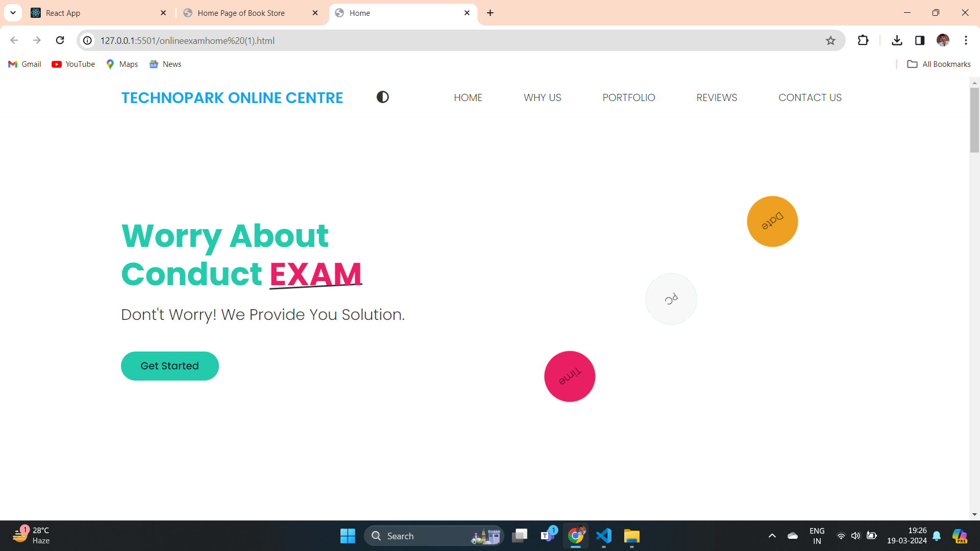Toggle the dark mode contrast icon
The image size is (980, 551).
(382, 97)
